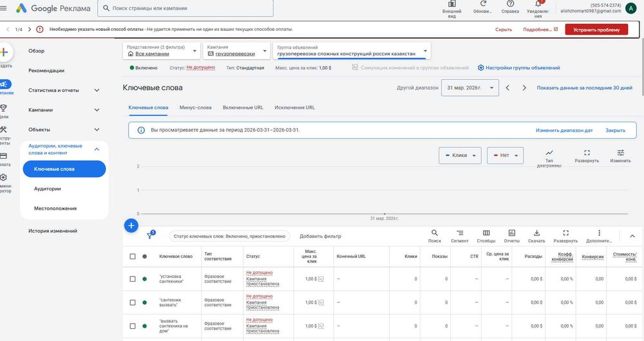Open Настройки группы объявлений
644x341 pixels.
tap(518, 68)
